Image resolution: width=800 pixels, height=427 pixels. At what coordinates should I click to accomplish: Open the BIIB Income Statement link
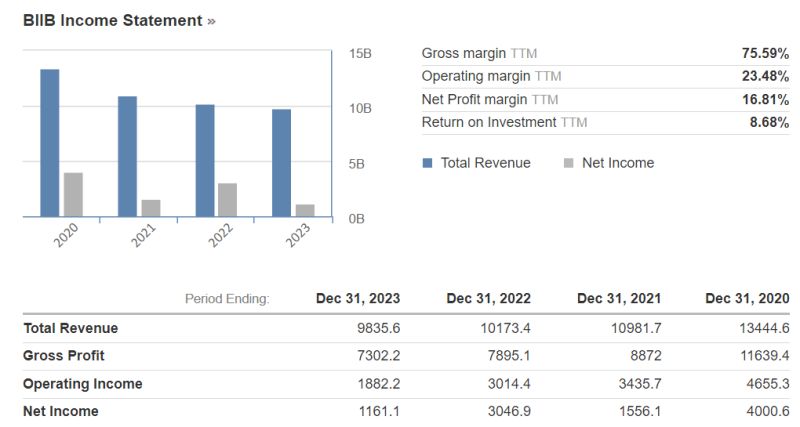point(119,21)
